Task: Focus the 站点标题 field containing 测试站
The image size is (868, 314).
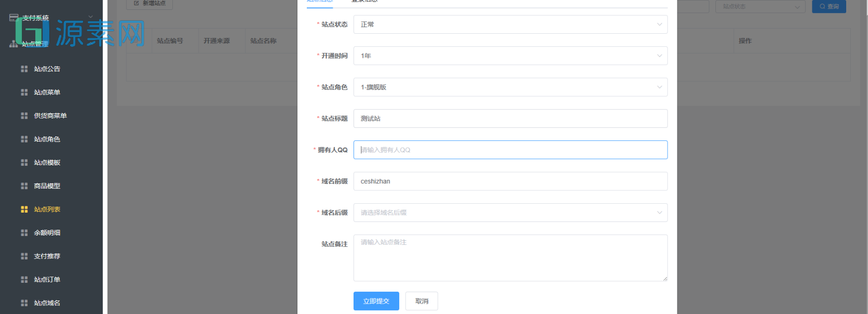Action: (510, 119)
